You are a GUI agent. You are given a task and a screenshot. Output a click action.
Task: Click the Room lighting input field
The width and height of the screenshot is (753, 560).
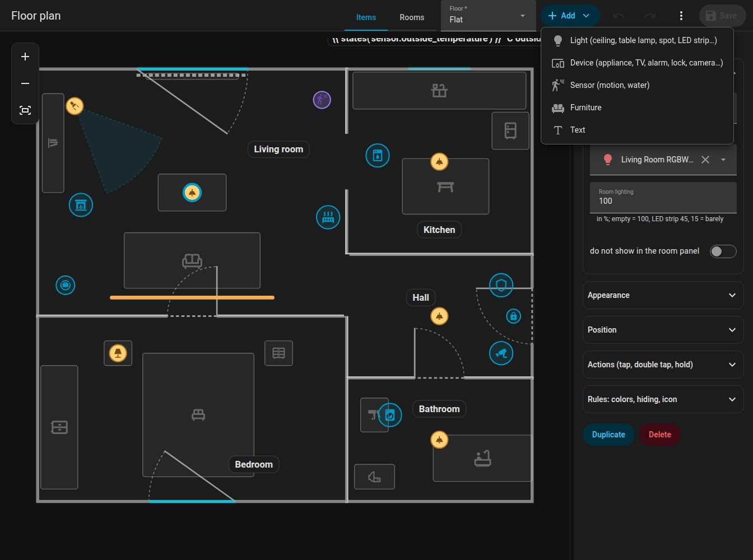coord(663,197)
